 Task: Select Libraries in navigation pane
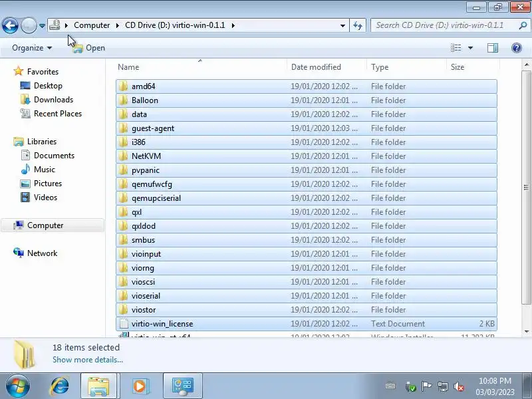coord(42,142)
